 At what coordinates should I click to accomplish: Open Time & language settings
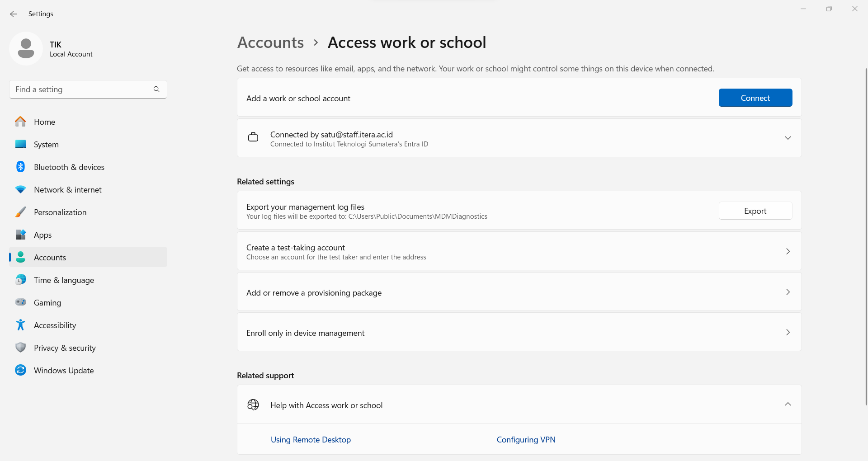tap(88, 280)
